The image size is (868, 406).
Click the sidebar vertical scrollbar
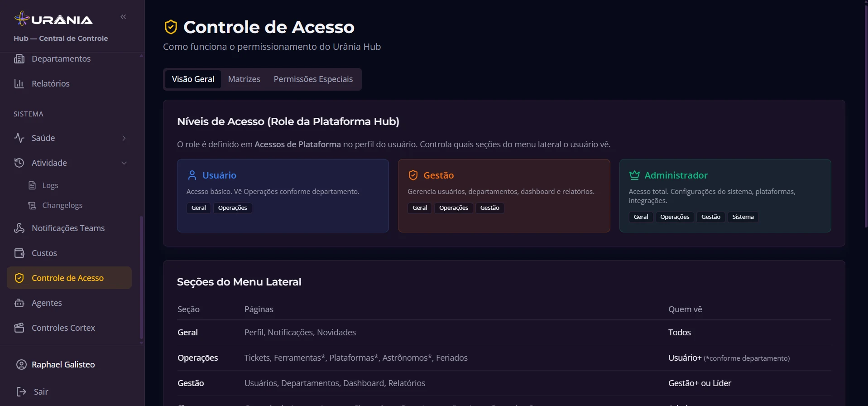coord(141,277)
